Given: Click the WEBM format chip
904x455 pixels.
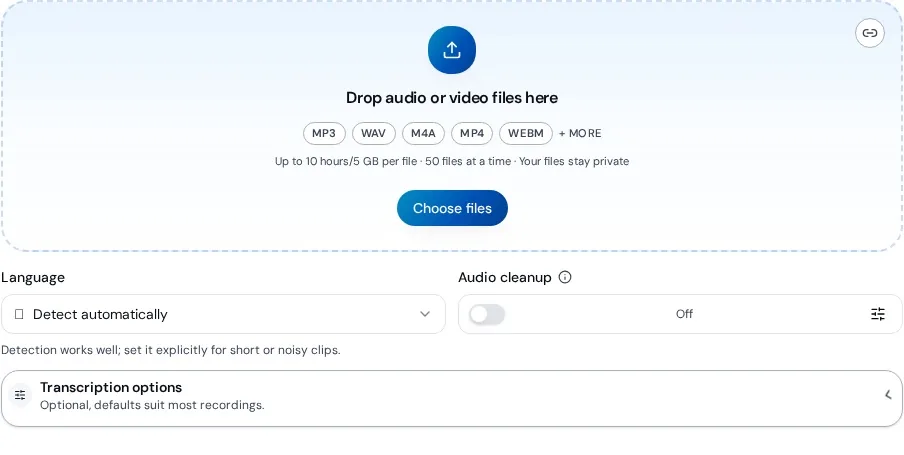Looking at the screenshot, I should coord(526,133).
